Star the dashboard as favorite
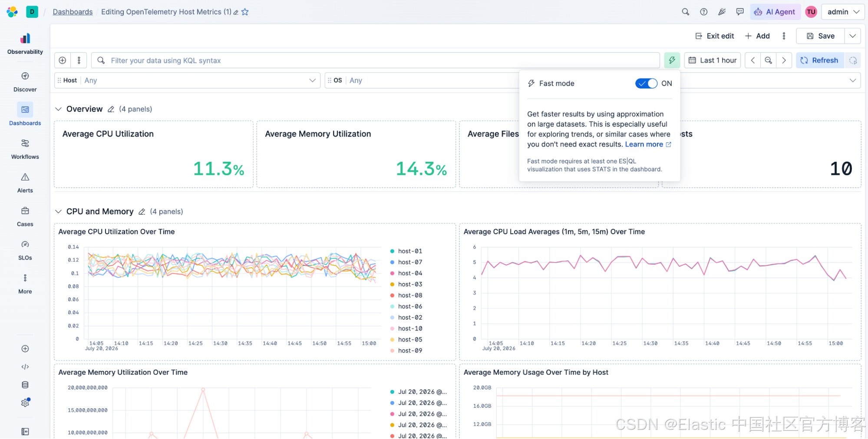Image resolution: width=868 pixels, height=439 pixels. pyautogui.click(x=245, y=12)
